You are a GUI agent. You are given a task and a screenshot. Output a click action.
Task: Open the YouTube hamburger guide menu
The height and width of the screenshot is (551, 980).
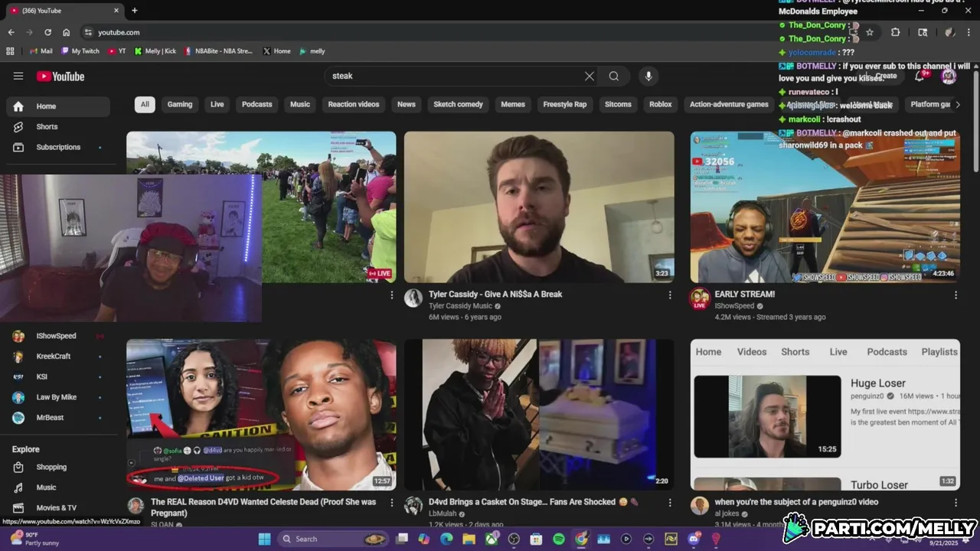18,76
